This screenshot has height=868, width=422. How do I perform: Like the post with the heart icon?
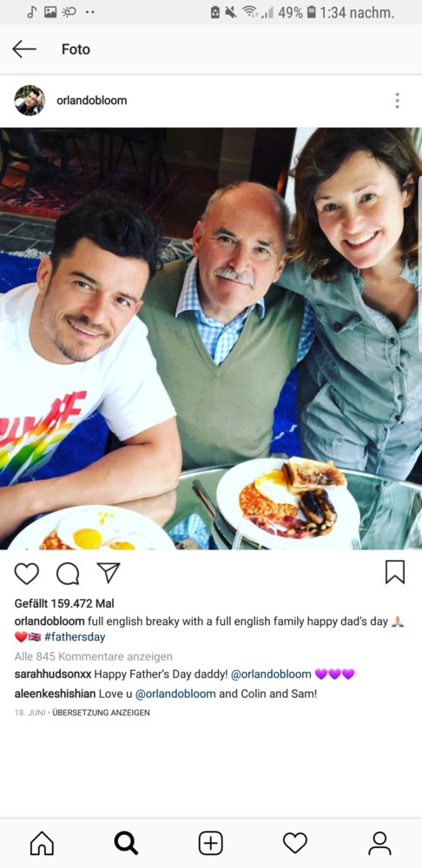tap(27, 574)
